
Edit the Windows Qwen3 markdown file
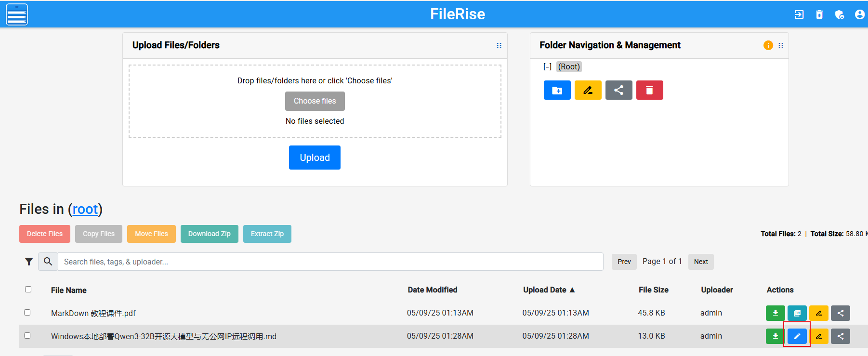(797, 336)
